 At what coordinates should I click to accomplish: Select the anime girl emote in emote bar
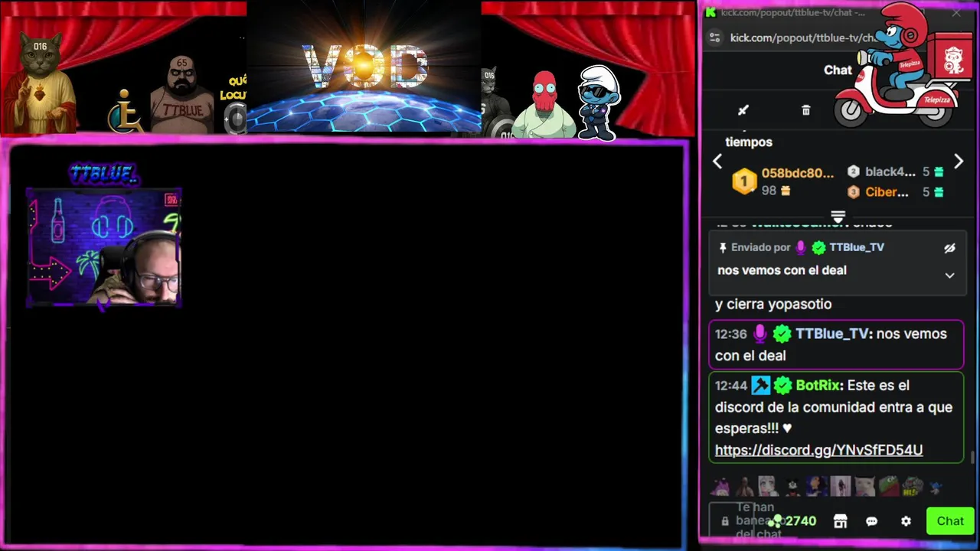[x=768, y=486]
